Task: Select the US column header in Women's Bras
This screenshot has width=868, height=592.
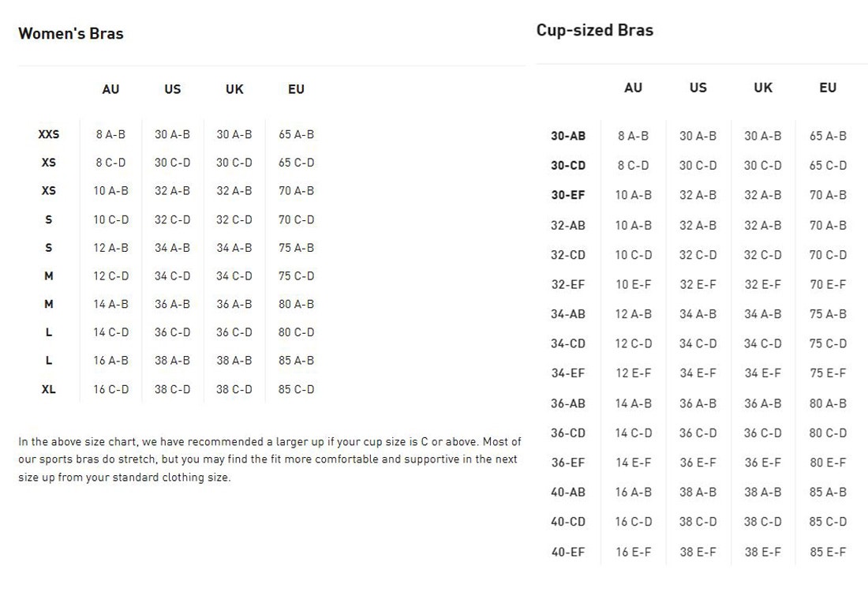Action: 173,89
